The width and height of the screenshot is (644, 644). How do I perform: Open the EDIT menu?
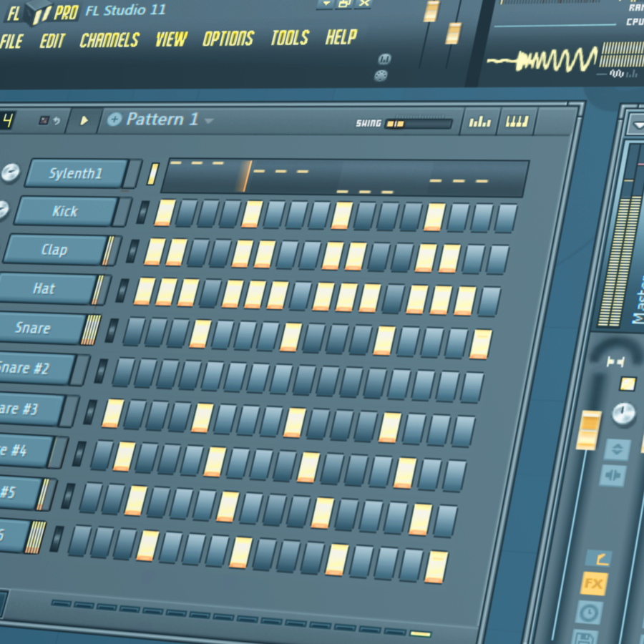coord(52,41)
